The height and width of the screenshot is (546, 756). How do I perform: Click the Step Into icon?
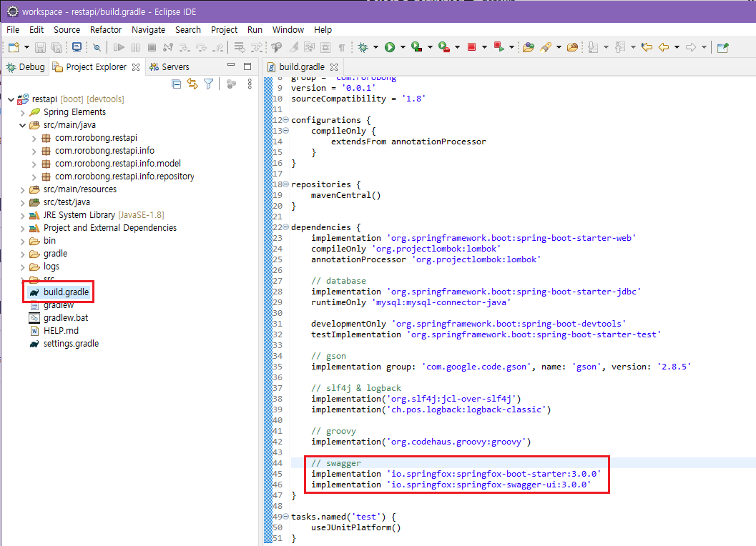coord(185,47)
